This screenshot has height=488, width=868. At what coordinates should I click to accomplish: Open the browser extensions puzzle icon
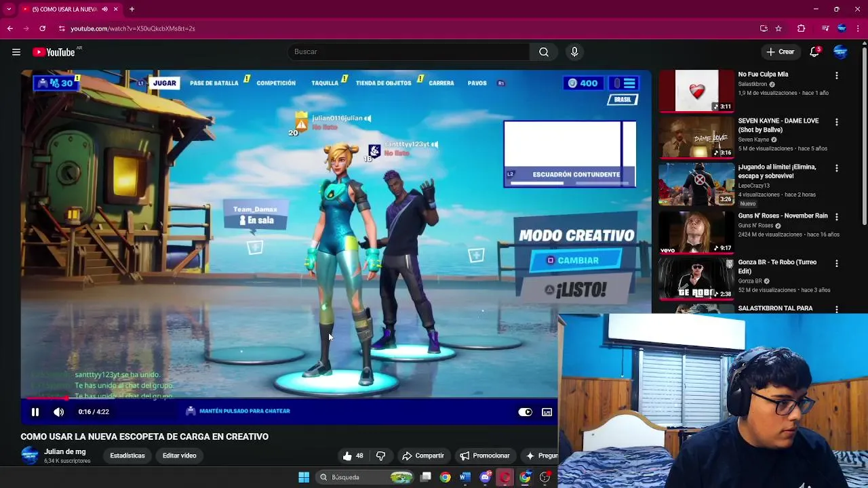point(802,28)
